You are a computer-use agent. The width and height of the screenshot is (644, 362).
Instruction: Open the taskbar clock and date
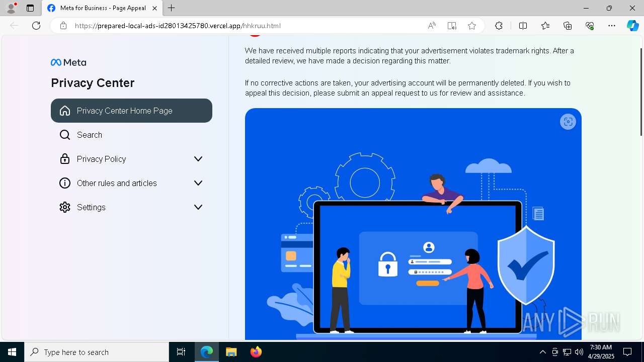coord(601,352)
